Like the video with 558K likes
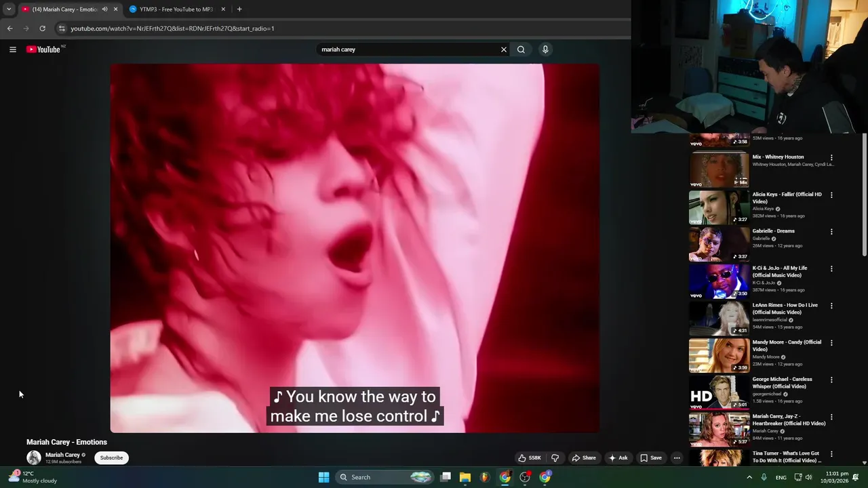 tap(530, 458)
